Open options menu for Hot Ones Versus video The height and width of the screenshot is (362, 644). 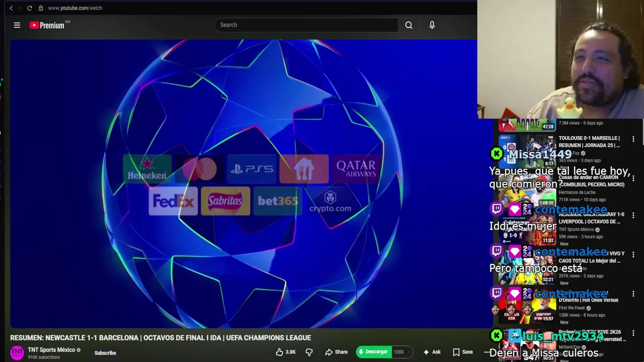[633, 294]
